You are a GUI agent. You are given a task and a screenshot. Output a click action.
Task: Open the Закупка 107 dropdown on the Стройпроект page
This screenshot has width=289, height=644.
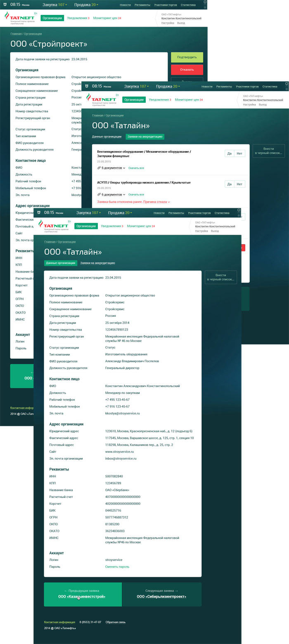(x=54, y=5)
